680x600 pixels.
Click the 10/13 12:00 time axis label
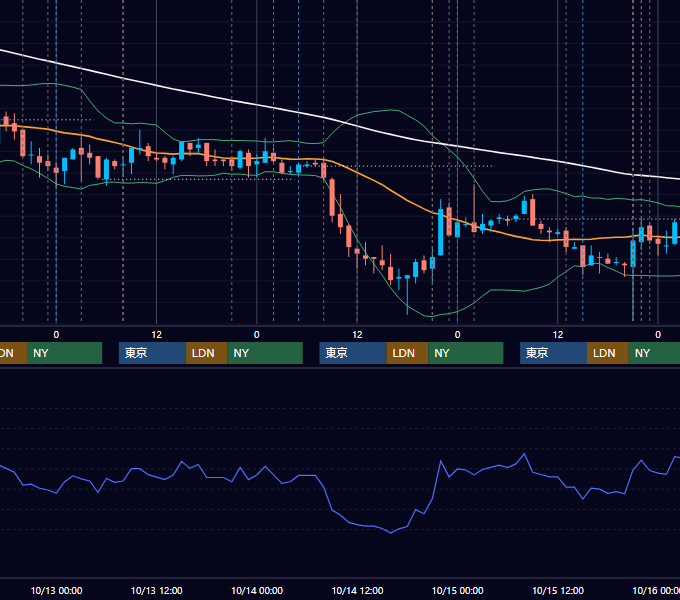157,590
